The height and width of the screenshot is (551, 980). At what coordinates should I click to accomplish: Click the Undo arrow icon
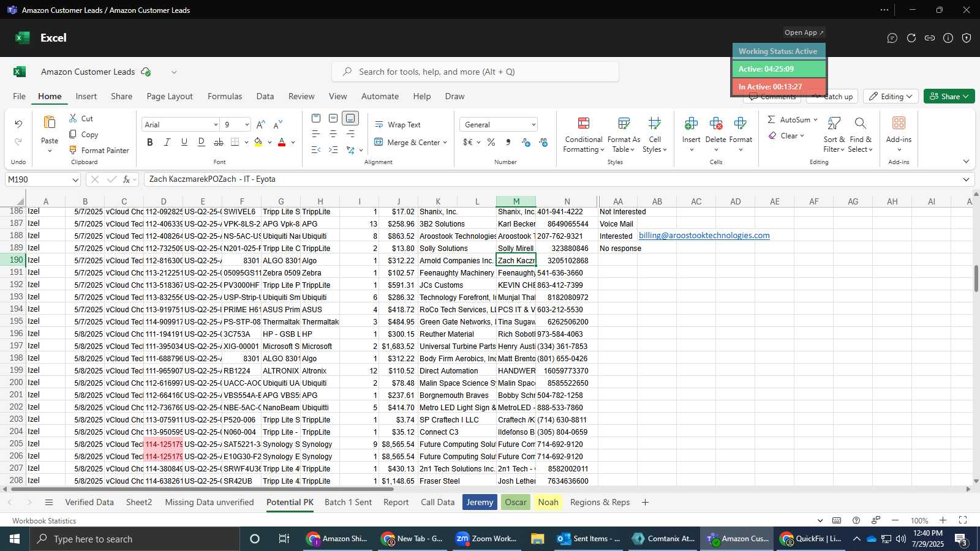[18, 124]
